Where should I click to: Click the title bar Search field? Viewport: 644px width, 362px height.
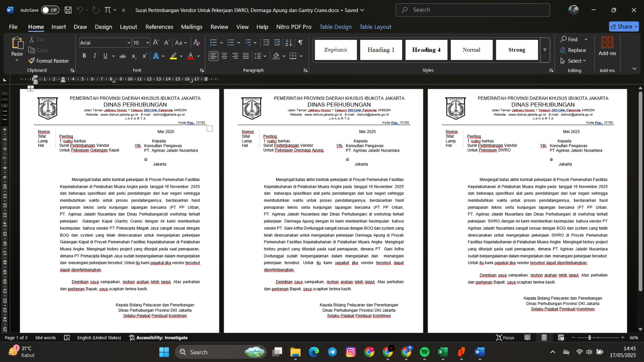point(473,10)
